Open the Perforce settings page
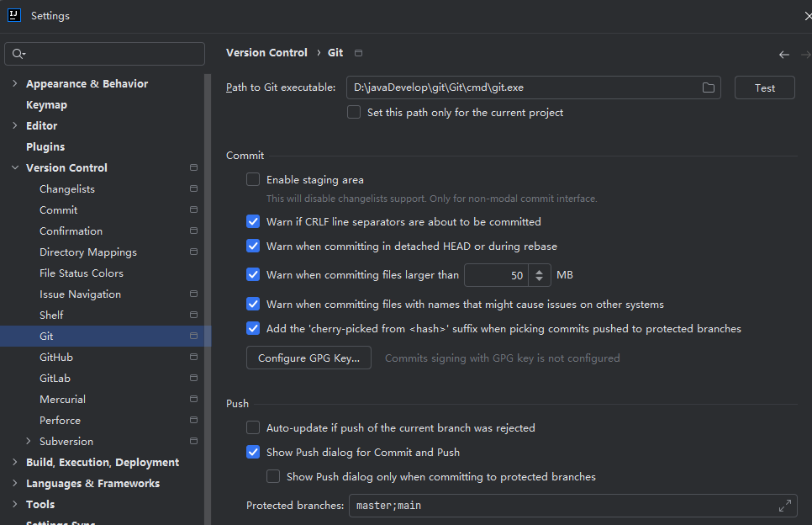 pos(60,420)
